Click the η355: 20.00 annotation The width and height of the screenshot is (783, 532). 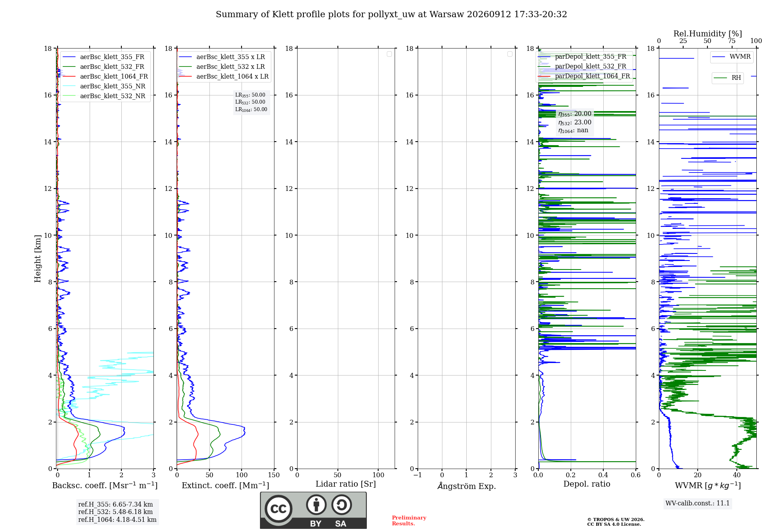575,114
